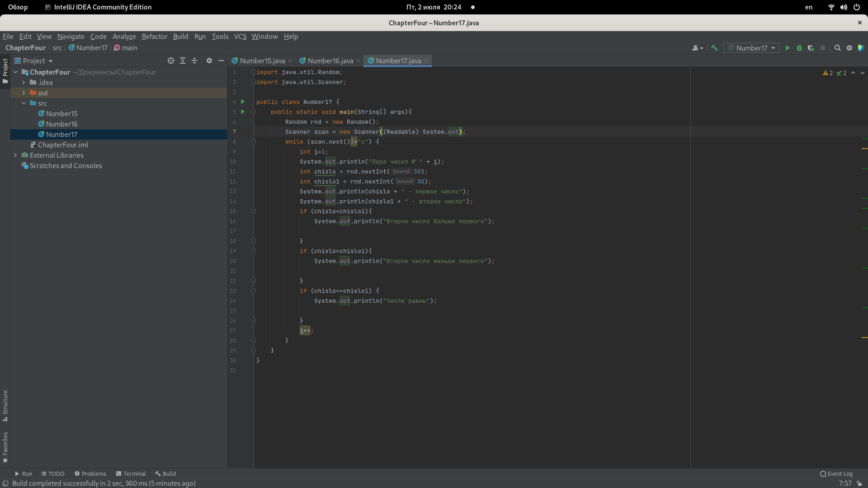Screen dimensions: 868x488
Task: Toggle the Structure side panel
Action: point(5,404)
